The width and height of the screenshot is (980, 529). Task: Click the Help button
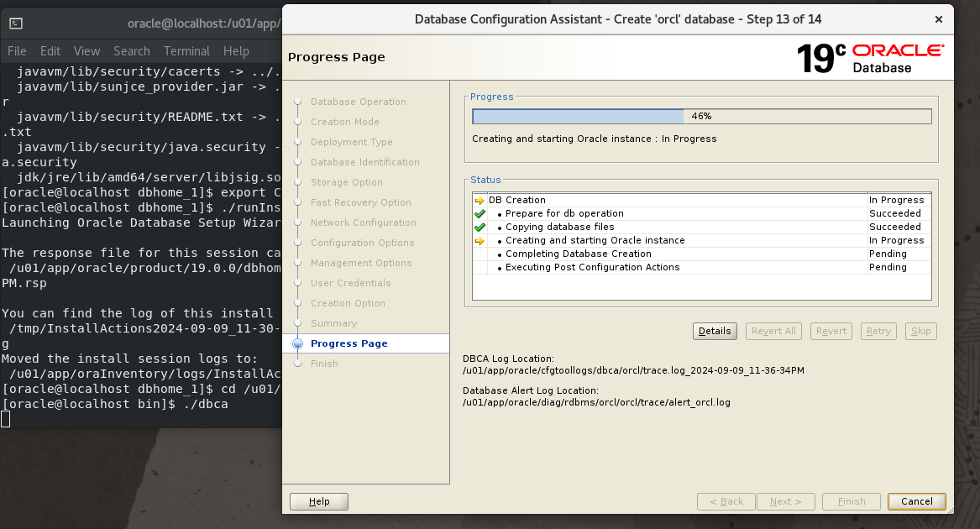pyautogui.click(x=319, y=501)
